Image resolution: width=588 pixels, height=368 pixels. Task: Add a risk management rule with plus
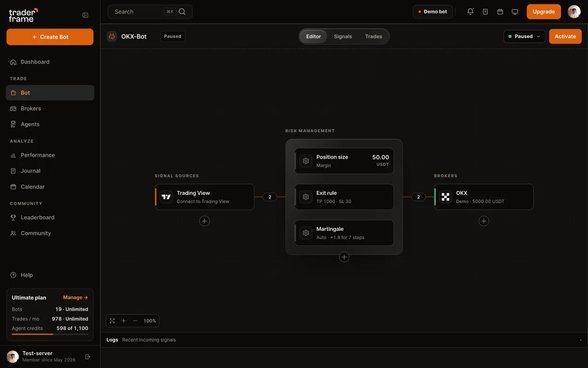(x=344, y=257)
